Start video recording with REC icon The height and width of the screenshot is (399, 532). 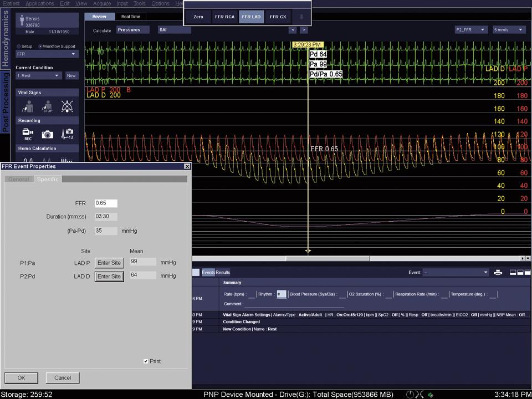tap(28, 134)
